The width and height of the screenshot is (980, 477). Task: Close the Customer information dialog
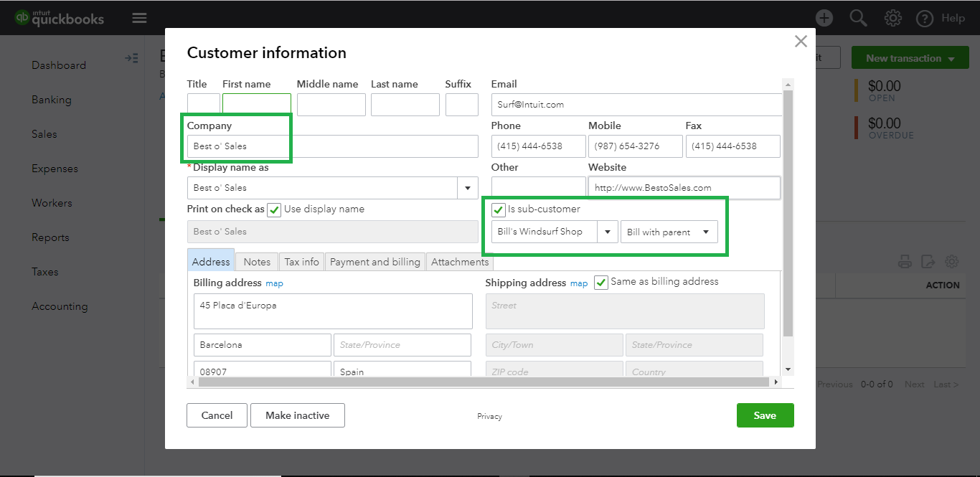pos(801,42)
